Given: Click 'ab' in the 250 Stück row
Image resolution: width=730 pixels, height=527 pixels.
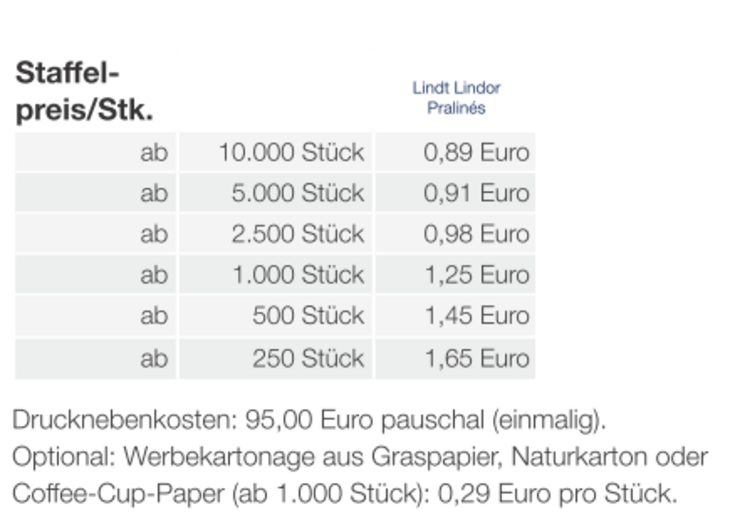Looking at the screenshot, I should point(154,358).
